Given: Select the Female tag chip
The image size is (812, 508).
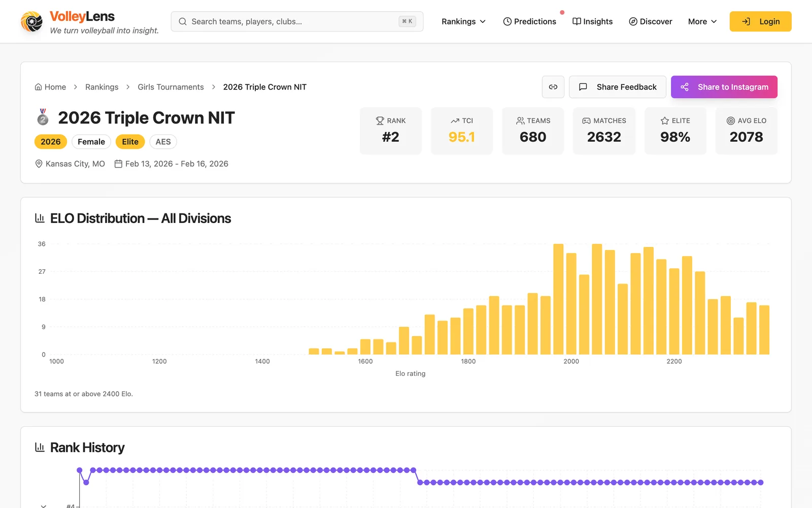Looking at the screenshot, I should 91,142.
